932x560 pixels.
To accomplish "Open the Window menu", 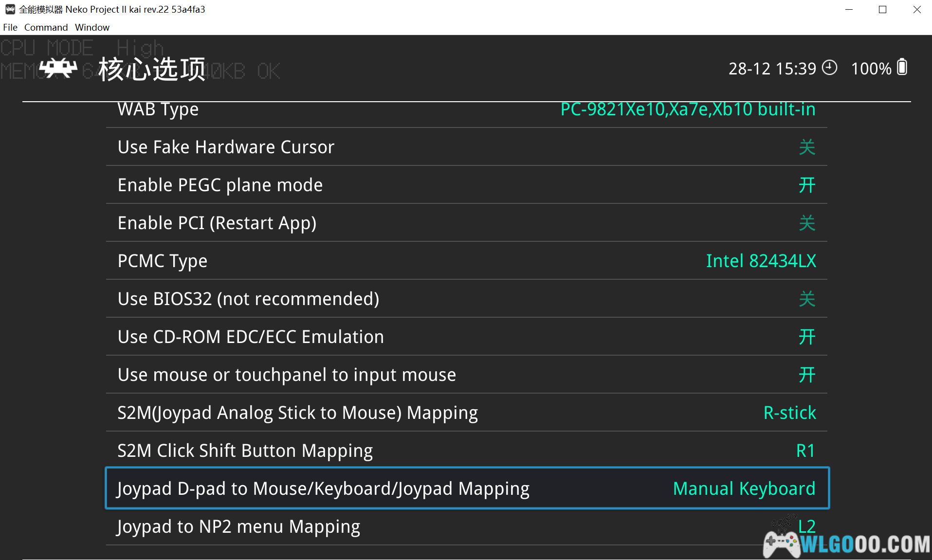I will [x=92, y=27].
